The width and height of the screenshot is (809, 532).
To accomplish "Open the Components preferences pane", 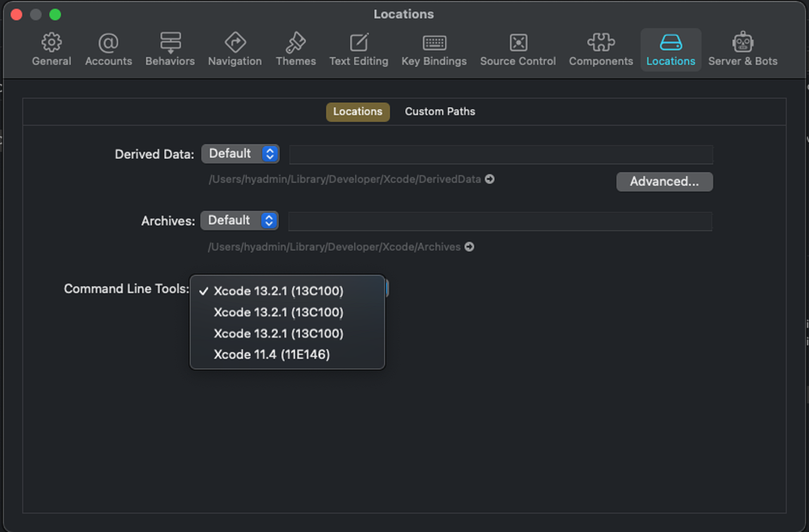I will [601, 50].
